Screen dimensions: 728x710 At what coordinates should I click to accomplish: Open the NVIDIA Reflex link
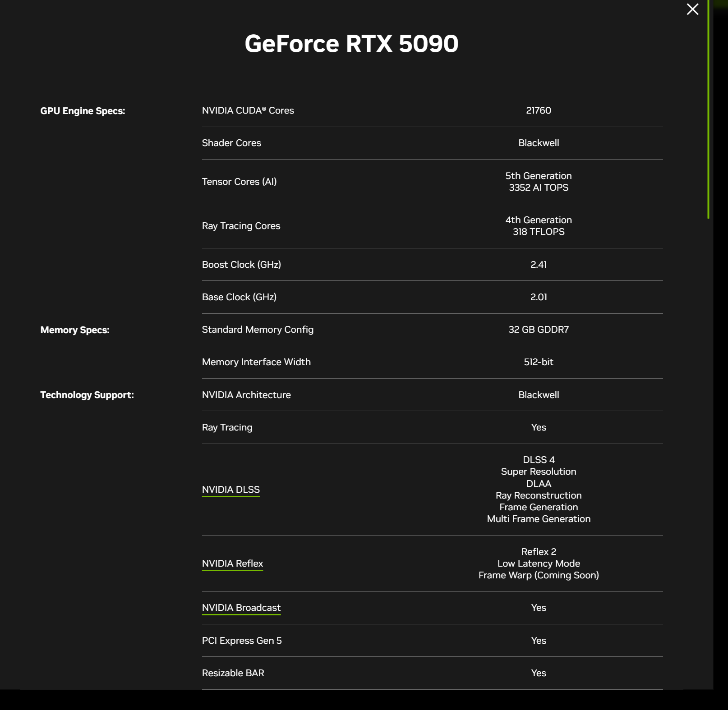tap(232, 563)
